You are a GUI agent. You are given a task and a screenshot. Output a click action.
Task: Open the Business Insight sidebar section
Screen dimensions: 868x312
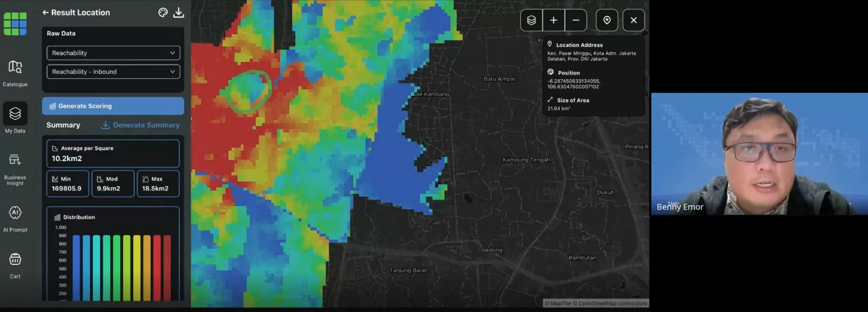15,169
